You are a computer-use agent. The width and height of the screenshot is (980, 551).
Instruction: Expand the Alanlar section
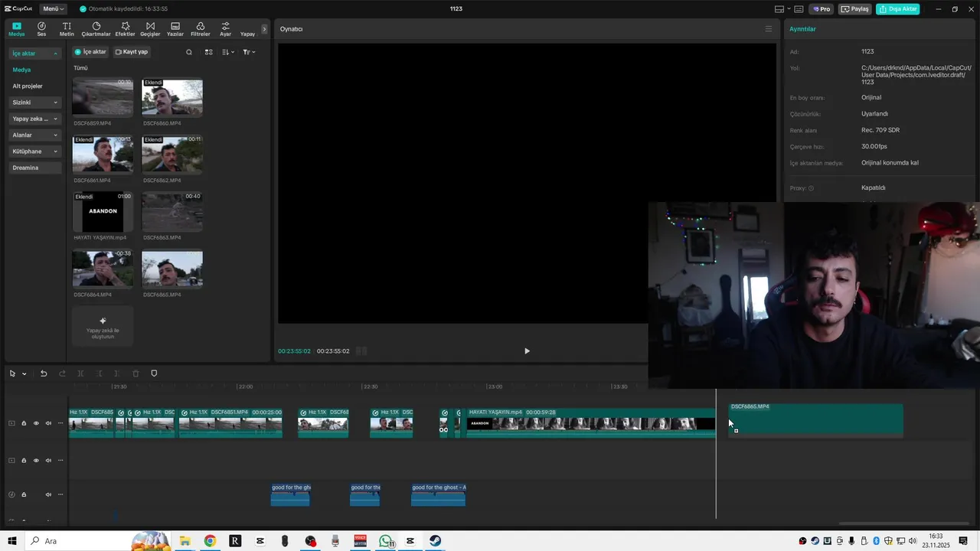click(x=34, y=135)
